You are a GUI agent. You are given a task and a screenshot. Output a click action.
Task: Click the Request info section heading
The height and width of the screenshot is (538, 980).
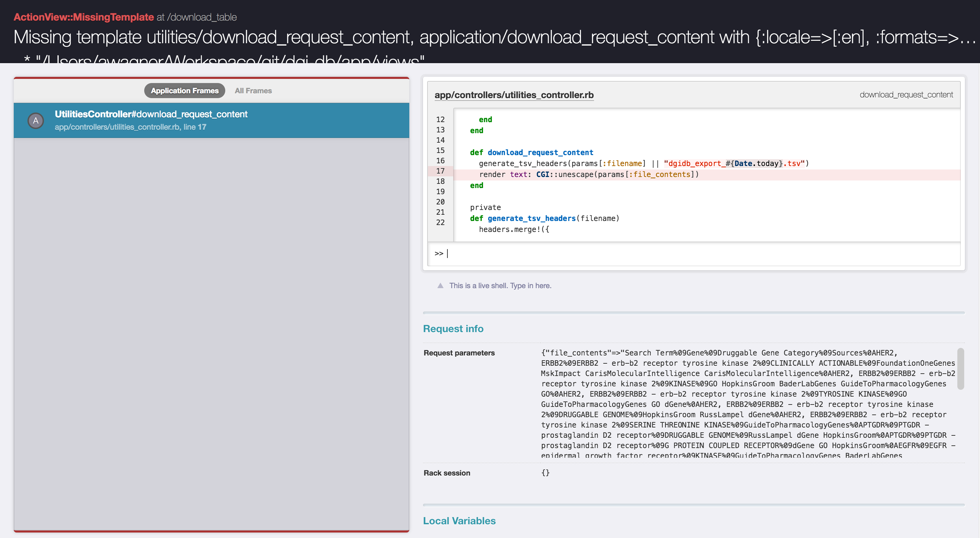click(453, 328)
